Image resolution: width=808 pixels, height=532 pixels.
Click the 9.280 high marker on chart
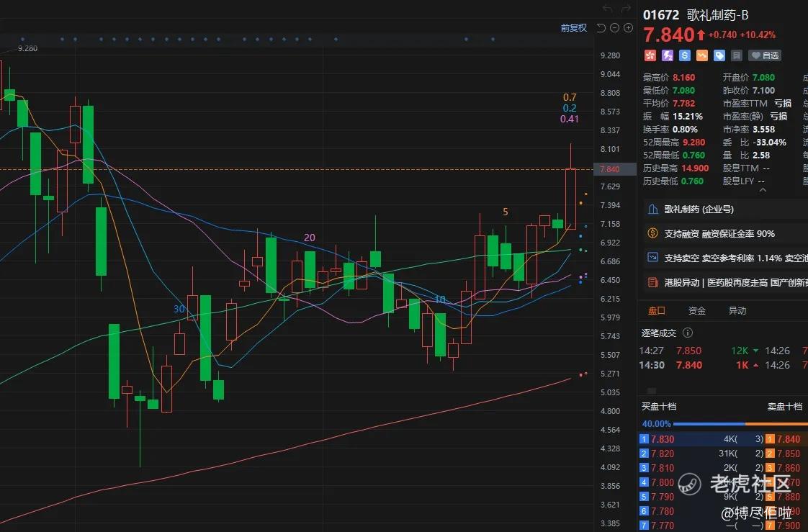(x=27, y=48)
